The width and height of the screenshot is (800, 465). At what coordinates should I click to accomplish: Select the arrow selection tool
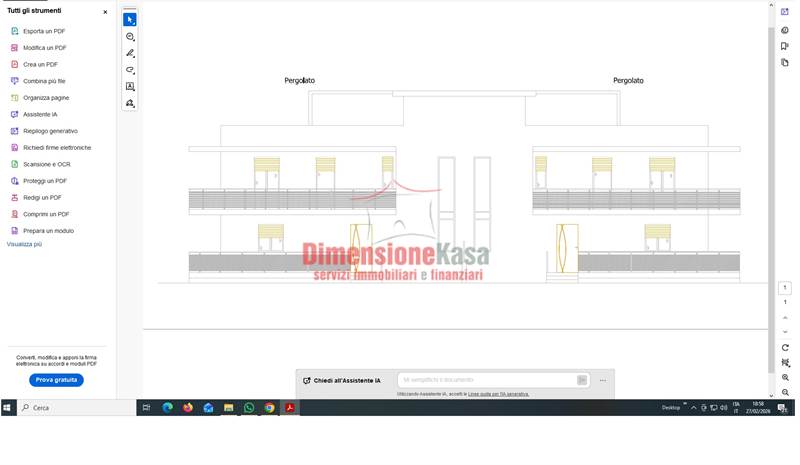[x=130, y=20]
